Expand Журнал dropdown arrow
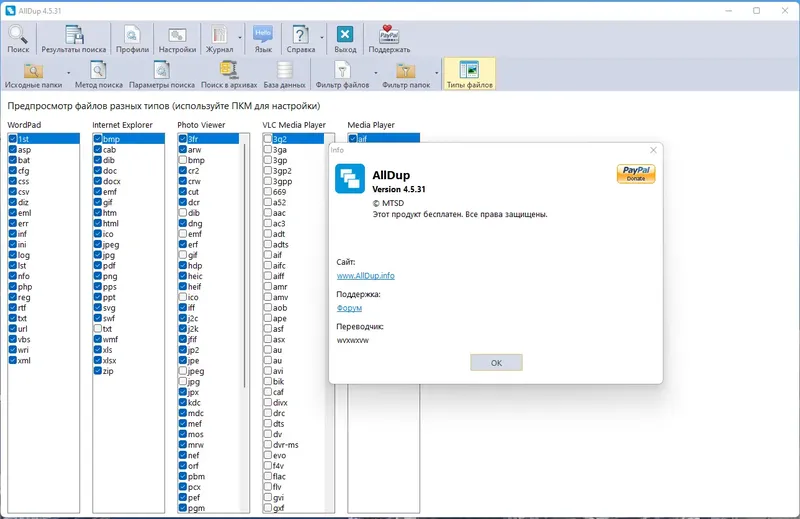The width and height of the screenshot is (800, 519). 240,38
